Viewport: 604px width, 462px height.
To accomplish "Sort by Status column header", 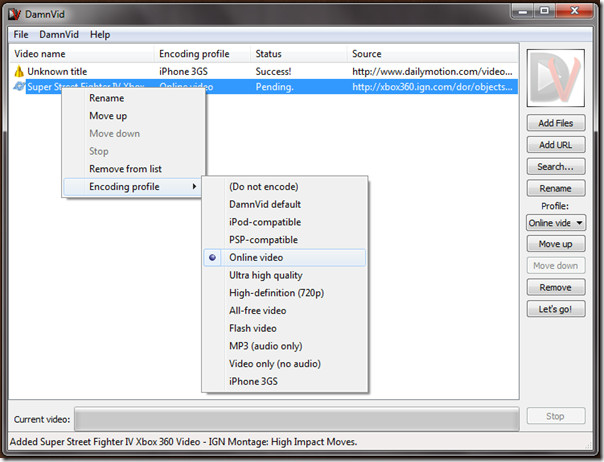I will (x=299, y=54).
